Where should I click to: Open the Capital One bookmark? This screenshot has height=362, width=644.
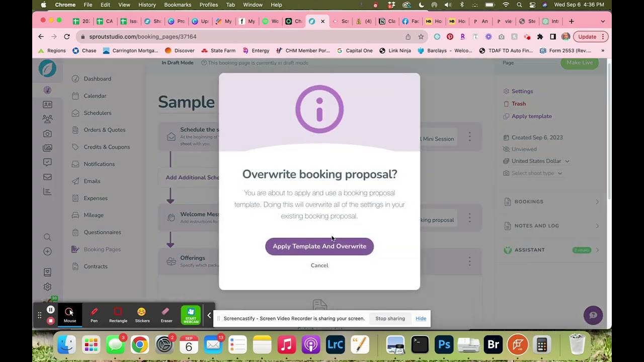(x=355, y=51)
